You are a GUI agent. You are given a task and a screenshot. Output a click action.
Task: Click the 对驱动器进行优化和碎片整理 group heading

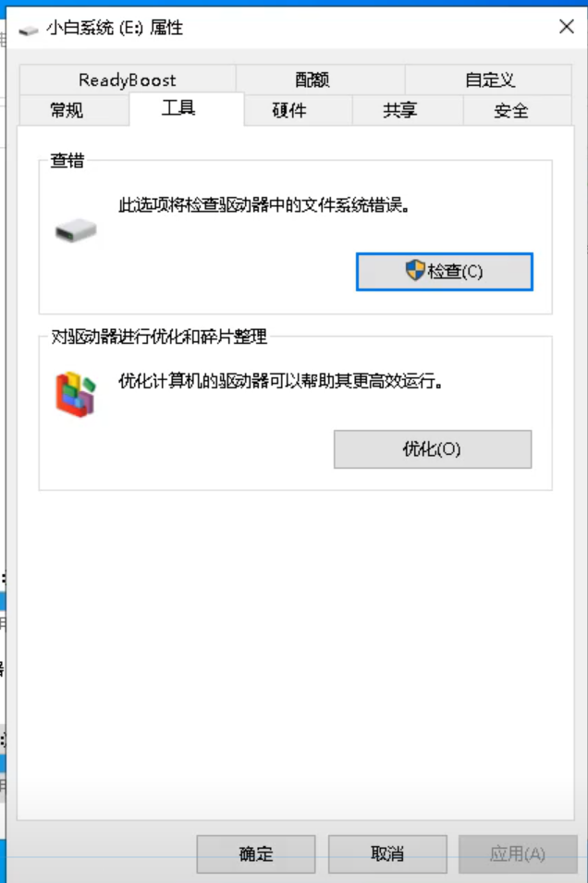[159, 337]
